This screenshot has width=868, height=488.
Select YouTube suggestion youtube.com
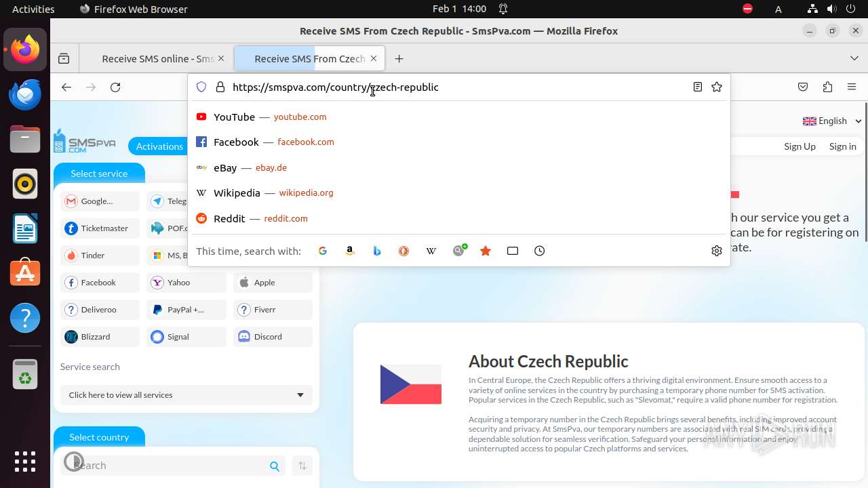(x=459, y=117)
